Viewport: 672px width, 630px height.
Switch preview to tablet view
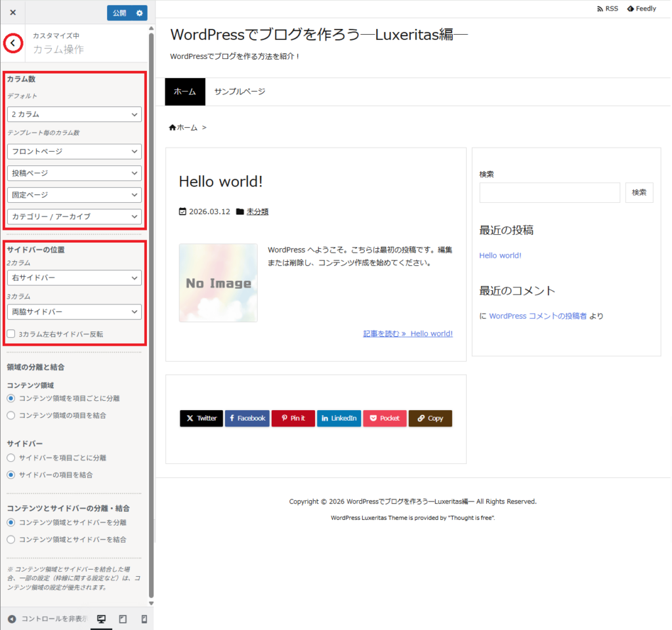122,618
